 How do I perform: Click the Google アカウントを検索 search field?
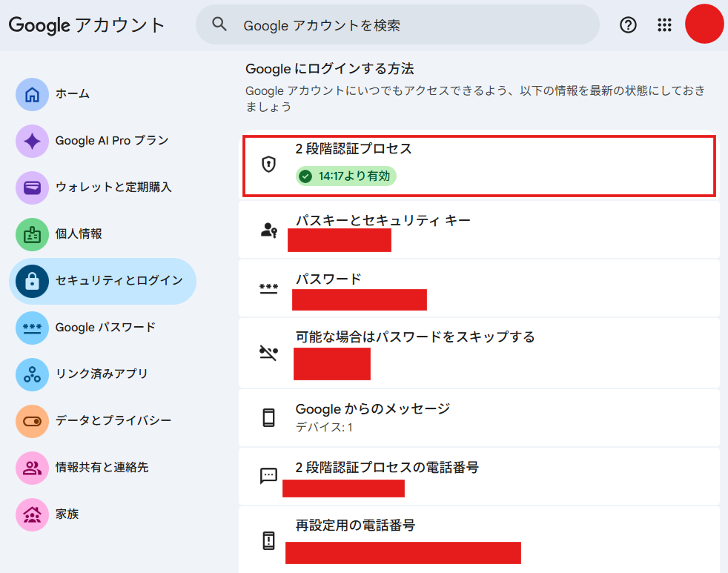pos(397,24)
